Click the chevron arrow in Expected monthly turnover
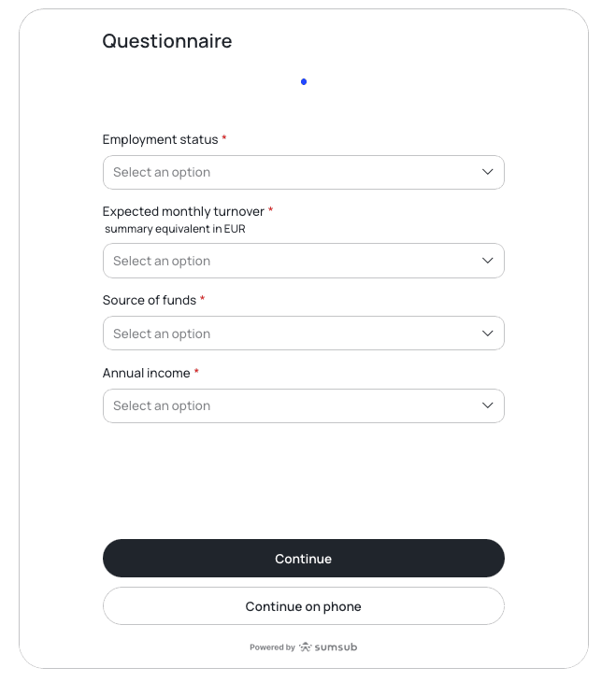 coord(487,261)
